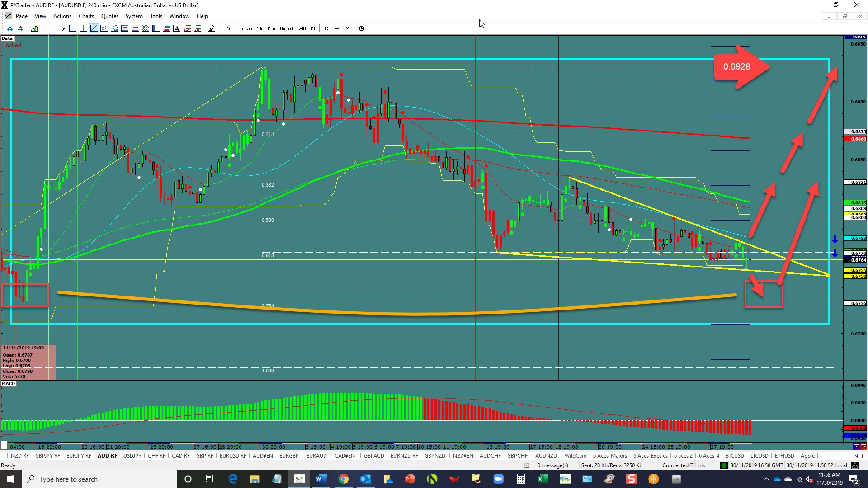Click the 0.6831 price level label

855,183
